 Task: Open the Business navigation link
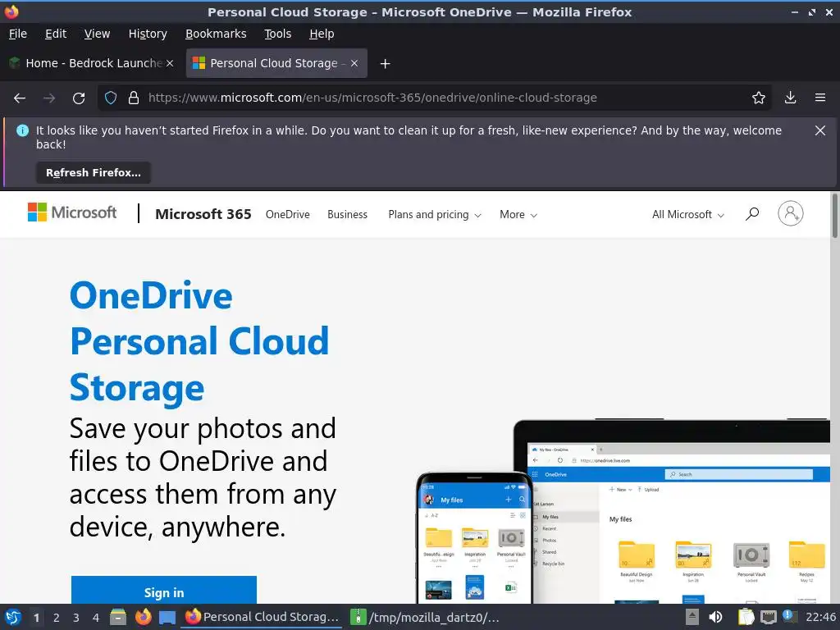pyautogui.click(x=347, y=214)
